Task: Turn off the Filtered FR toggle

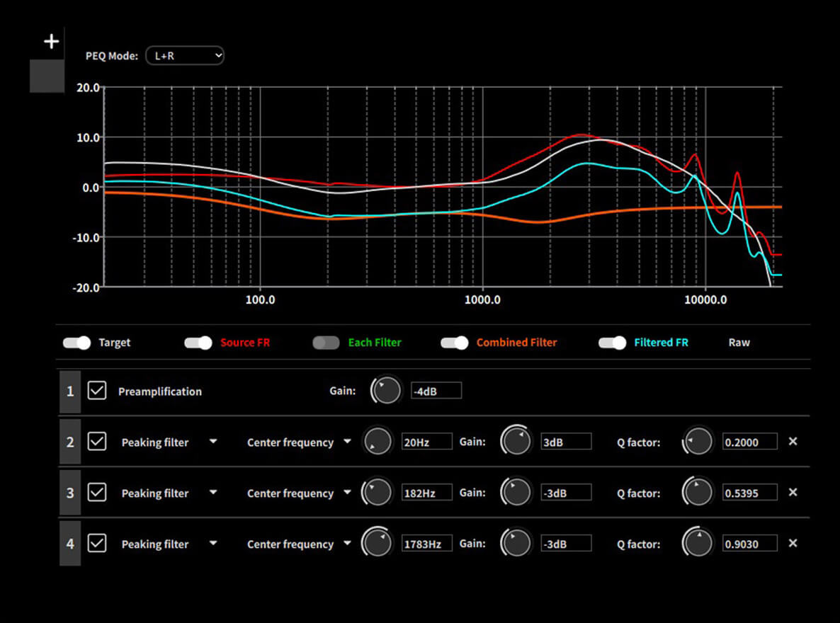Action: 613,343
